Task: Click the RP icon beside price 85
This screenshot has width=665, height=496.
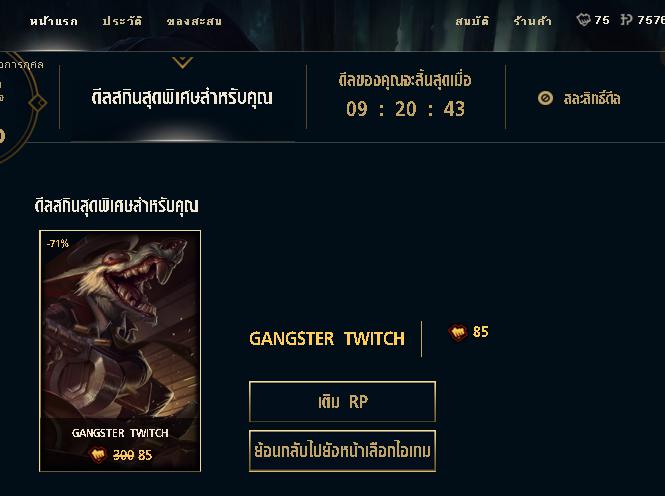Action: (458, 332)
